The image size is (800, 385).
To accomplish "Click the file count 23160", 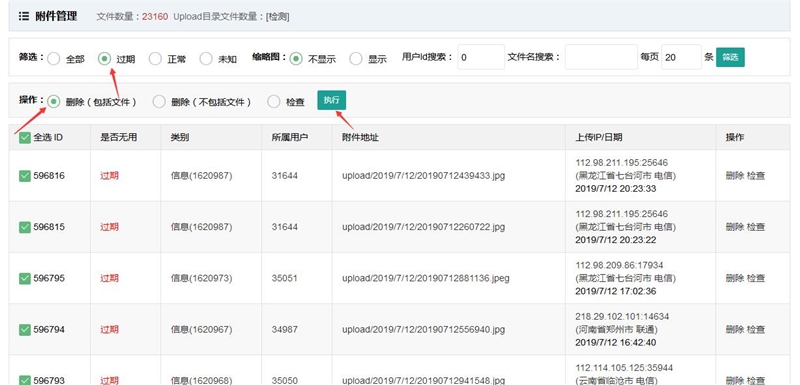I will 155,17.
